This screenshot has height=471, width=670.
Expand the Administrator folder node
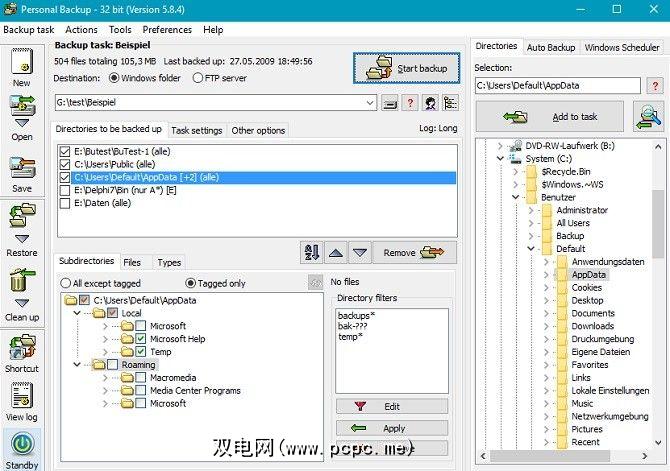coord(531,210)
